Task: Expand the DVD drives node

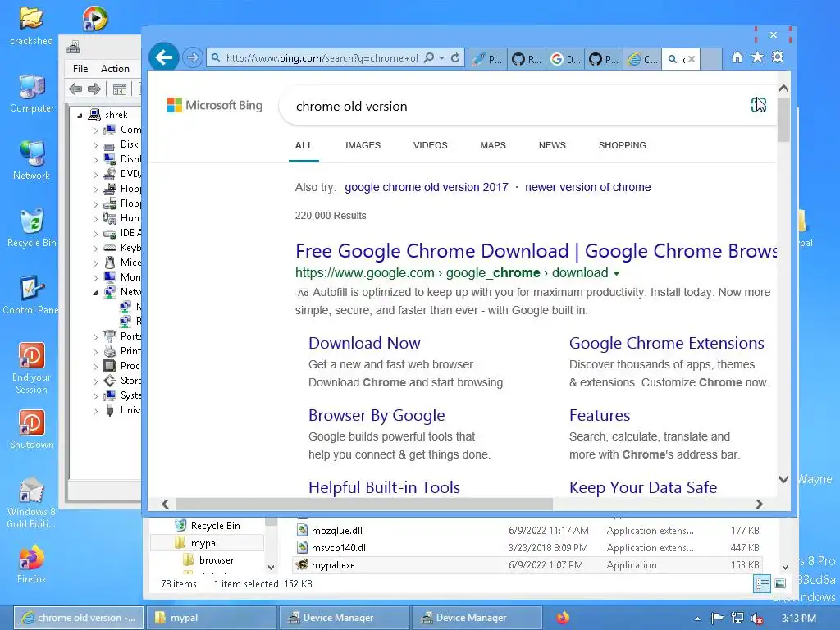Action: 95,175
